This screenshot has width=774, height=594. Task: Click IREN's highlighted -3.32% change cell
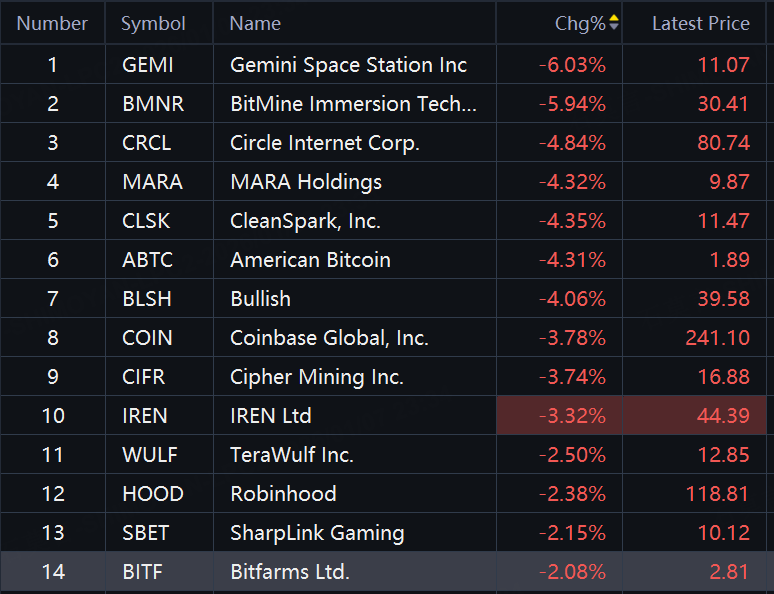[572, 416]
